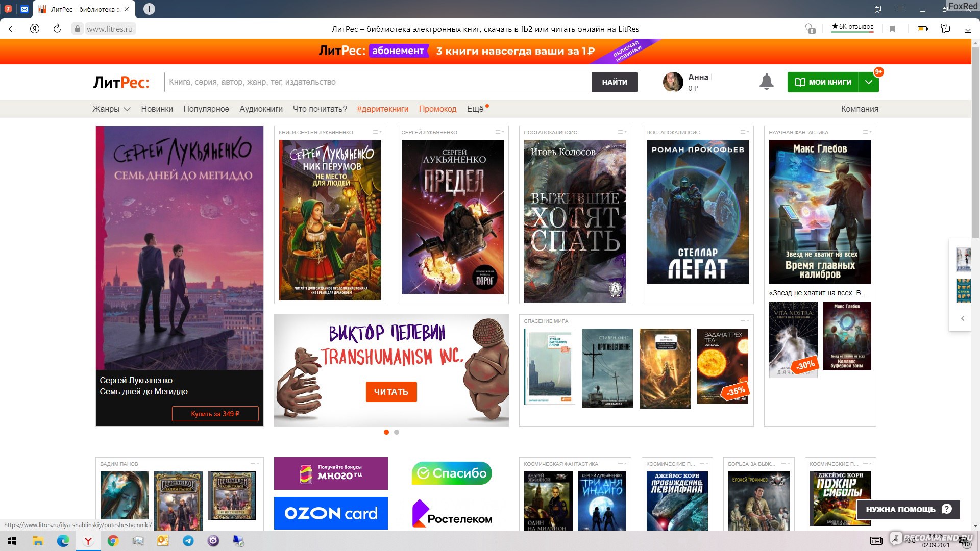
Task: Open Chrome from the taskbar
Action: click(x=113, y=541)
